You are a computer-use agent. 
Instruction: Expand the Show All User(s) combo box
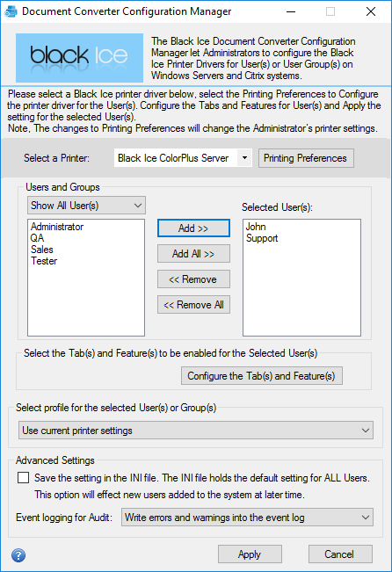(86, 206)
